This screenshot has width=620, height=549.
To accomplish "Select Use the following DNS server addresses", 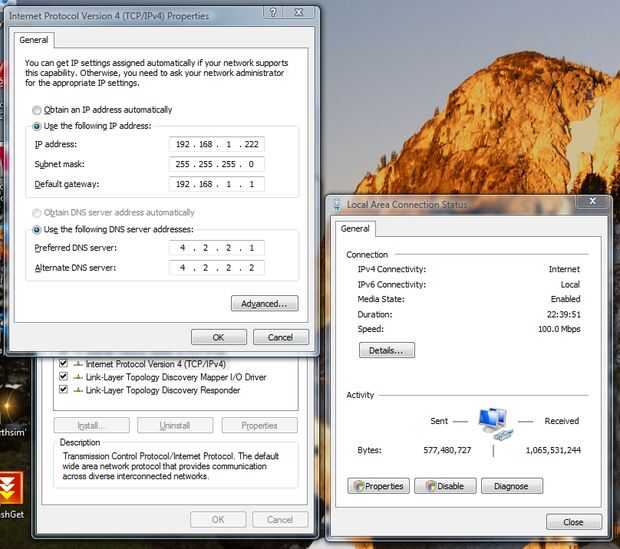I will click(36, 229).
